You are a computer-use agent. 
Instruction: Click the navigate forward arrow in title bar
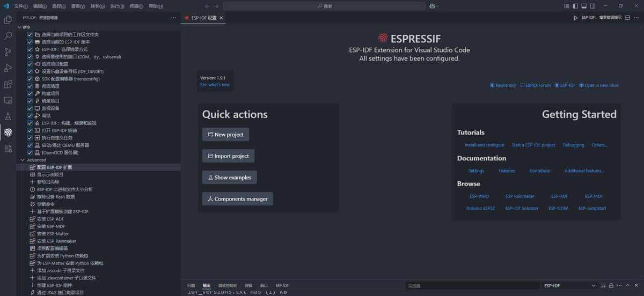[216, 6]
